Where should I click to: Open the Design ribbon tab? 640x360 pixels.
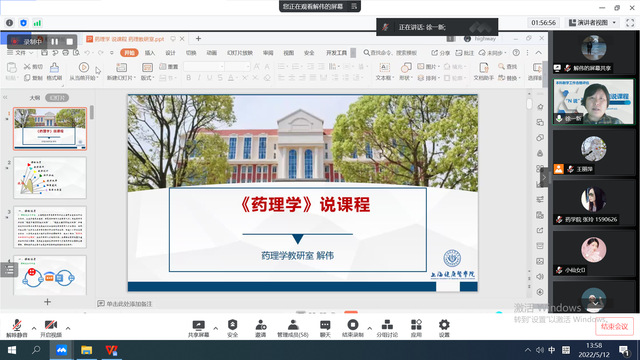pyautogui.click(x=170, y=53)
